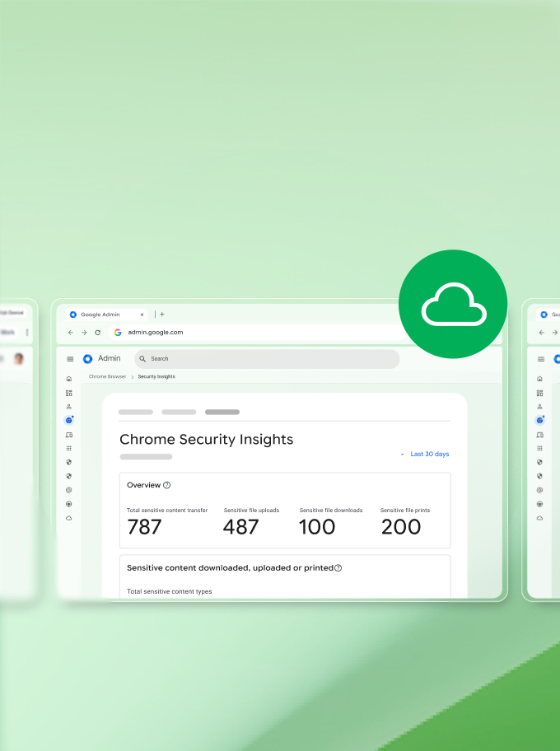Toggle the hamburger menu in main window
This screenshot has height=751, width=560.
coord(70,359)
